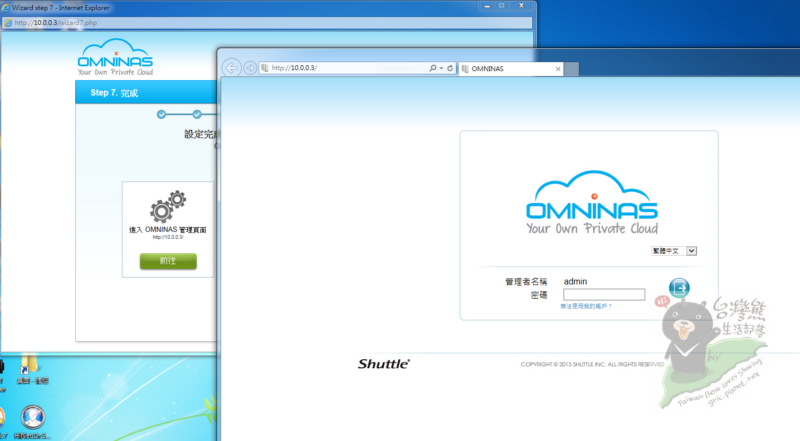Click wizard window address bar wizard7.php
Screen dimensions: 800x441
[267, 22]
